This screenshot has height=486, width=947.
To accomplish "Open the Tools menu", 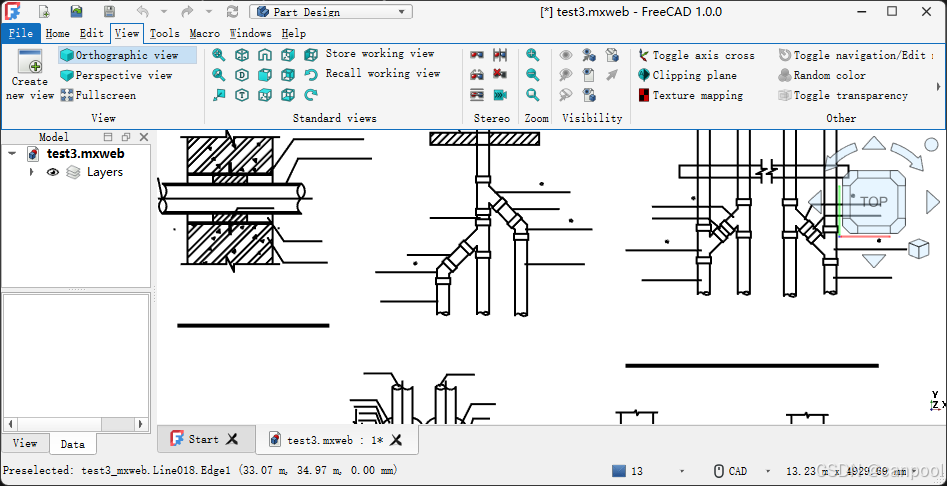I will [165, 33].
